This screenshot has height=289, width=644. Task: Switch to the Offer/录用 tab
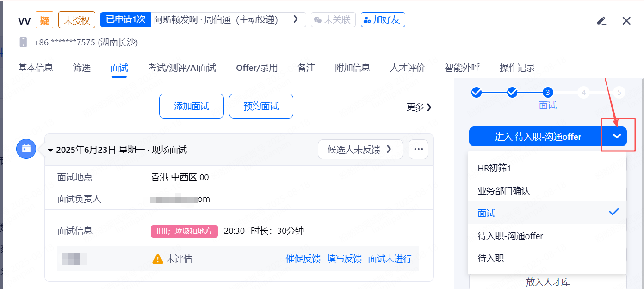click(x=257, y=68)
